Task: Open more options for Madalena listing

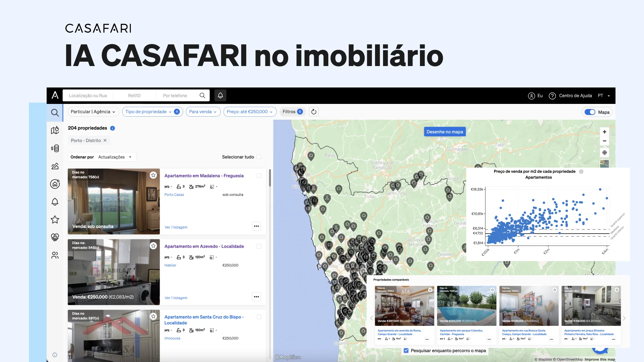Action: pyautogui.click(x=256, y=226)
